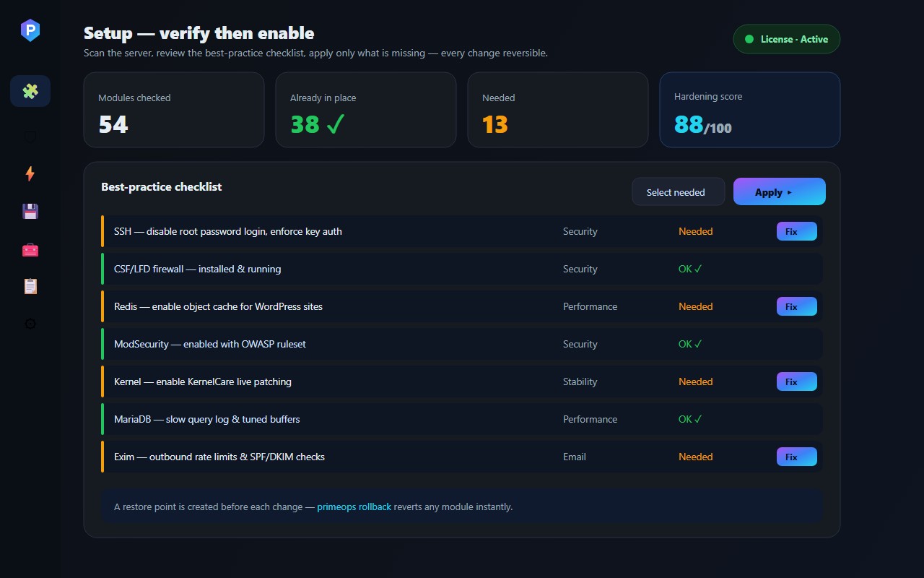Click the Redis enable object cache text
Image resolution: width=924 pixels, height=578 pixels.
point(218,306)
